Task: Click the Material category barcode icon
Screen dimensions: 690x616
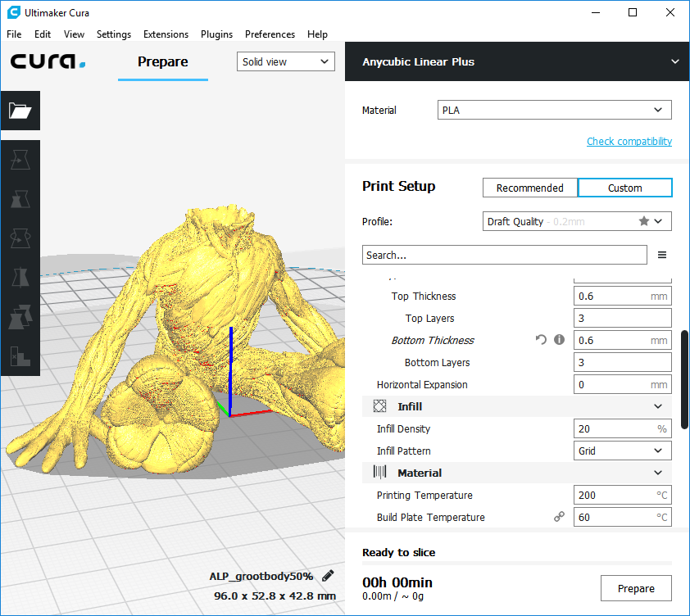Action: 379,472
